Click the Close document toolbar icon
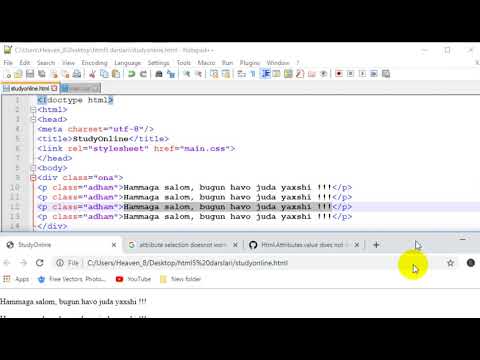 click(x=54, y=74)
